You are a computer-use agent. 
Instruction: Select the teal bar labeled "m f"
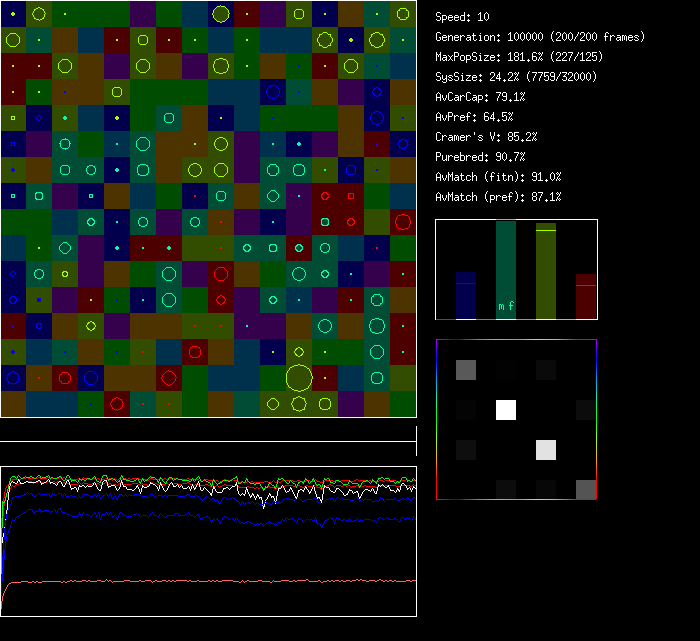(506, 270)
